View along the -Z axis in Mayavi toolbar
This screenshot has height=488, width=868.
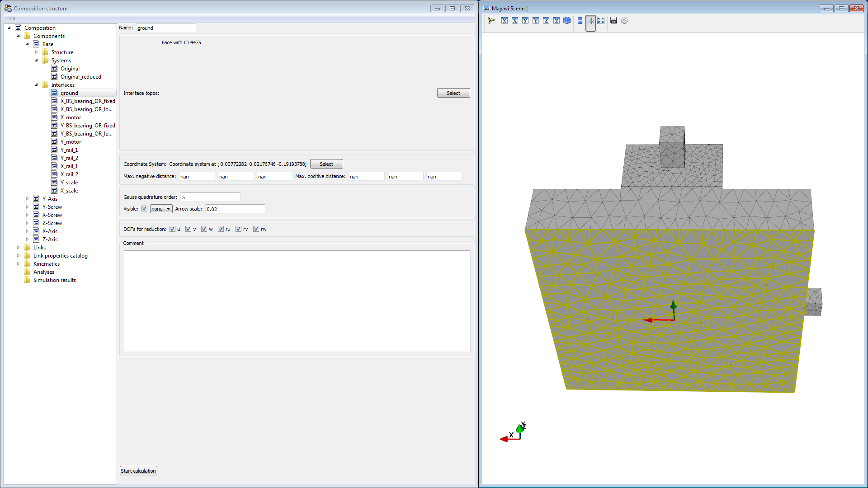coord(546,20)
